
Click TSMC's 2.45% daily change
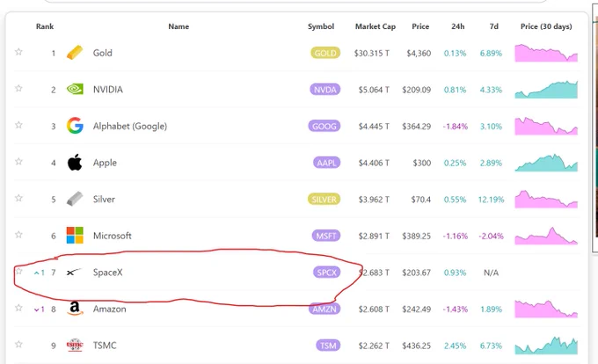point(455,346)
